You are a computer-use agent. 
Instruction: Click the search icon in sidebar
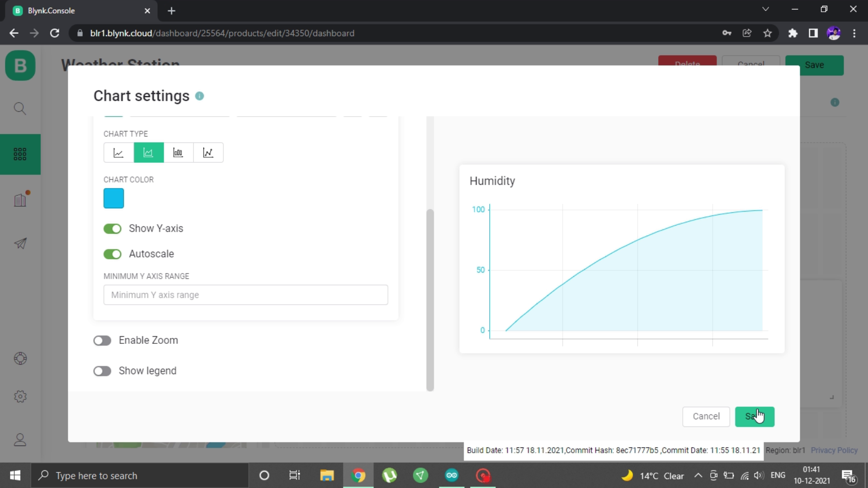[x=20, y=108]
